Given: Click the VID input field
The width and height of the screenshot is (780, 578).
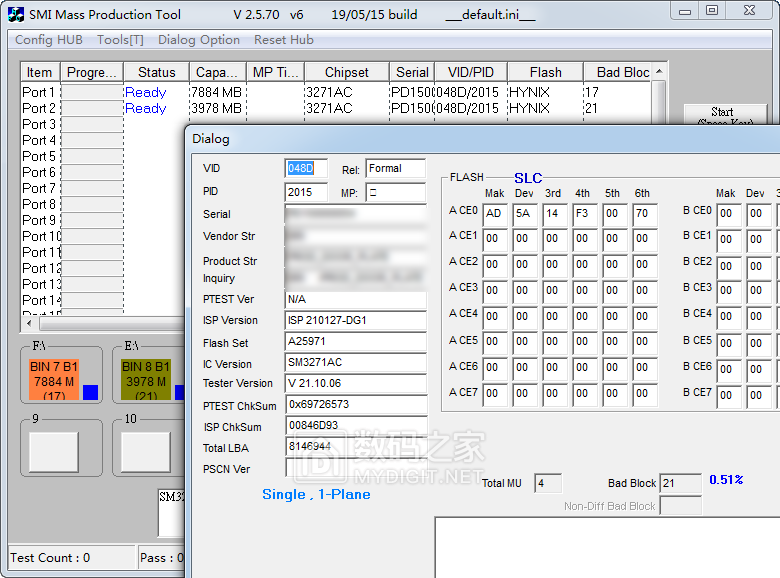Looking at the screenshot, I should [306, 168].
